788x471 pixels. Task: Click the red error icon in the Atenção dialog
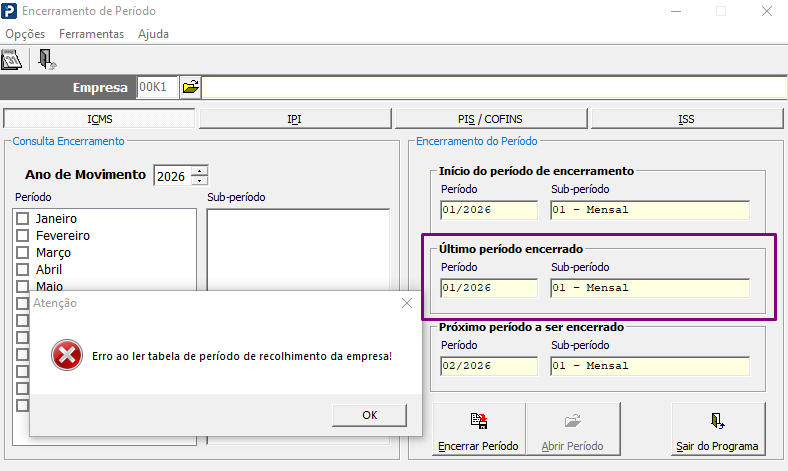tap(67, 355)
